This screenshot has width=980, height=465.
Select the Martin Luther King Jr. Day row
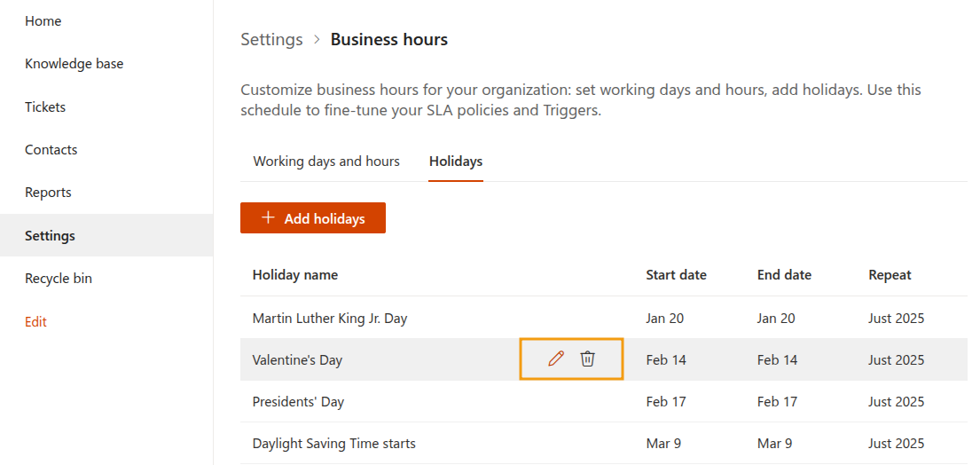tap(330, 318)
